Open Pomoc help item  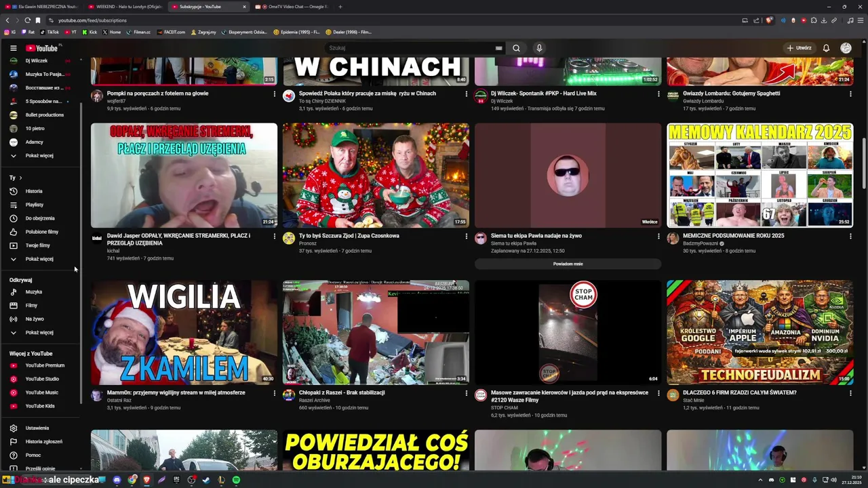coord(41,455)
